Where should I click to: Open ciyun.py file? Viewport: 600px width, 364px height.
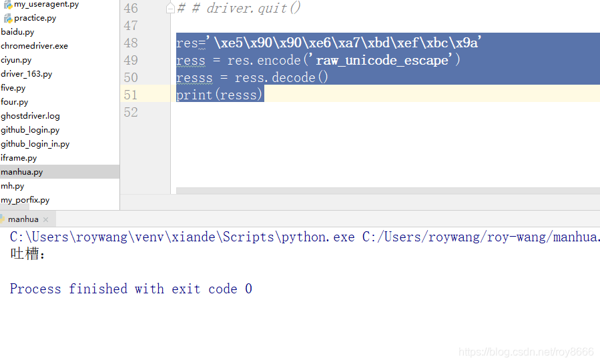pyautogui.click(x=16, y=60)
